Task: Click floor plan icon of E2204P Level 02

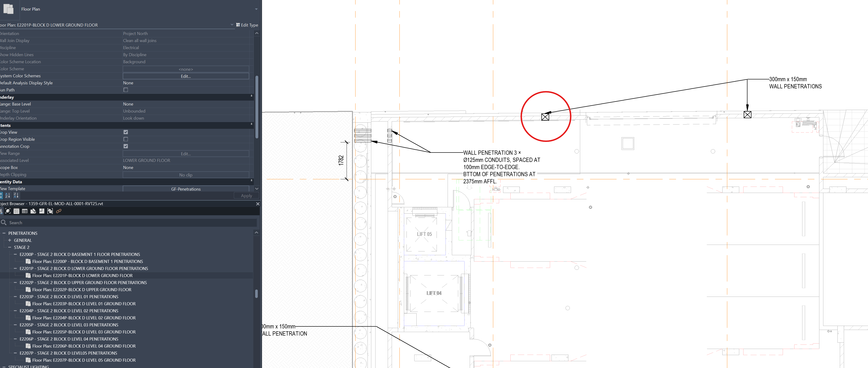Action: tap(28, 318)
